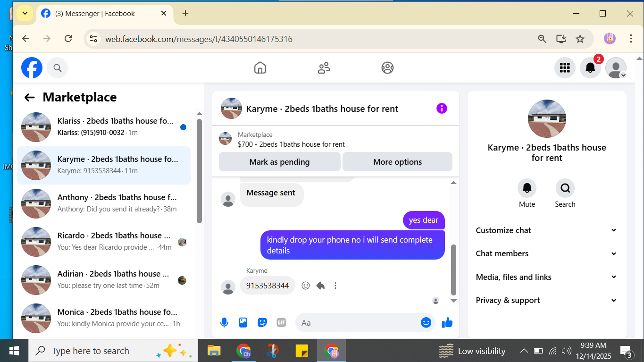644x362 pixels.
Task: Open the Karyme conversation in list
Action: 104,165
